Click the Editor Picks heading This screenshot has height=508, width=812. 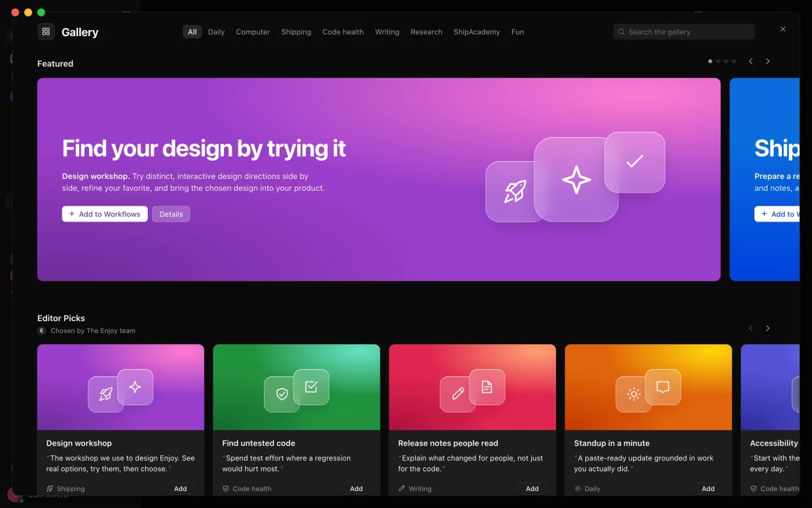tap(61, 318)
